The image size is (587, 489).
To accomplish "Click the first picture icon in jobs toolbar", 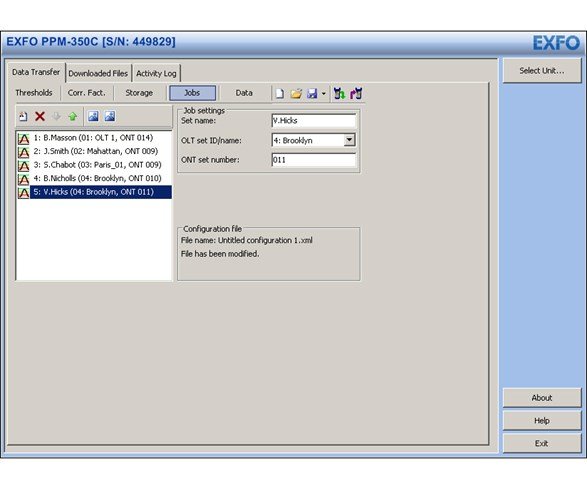I will (93, 116).
